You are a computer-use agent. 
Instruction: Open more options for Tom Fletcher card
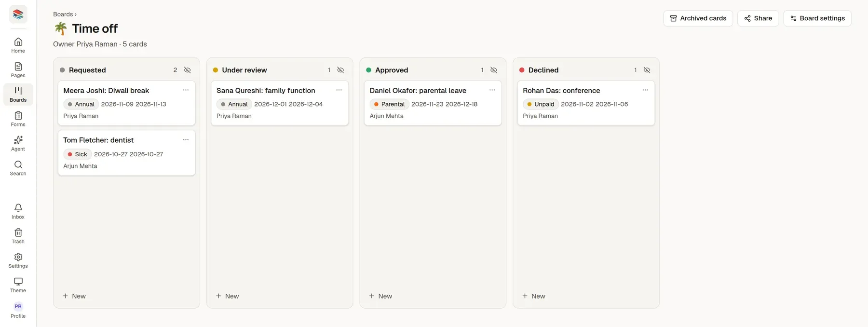pos(186,140)
